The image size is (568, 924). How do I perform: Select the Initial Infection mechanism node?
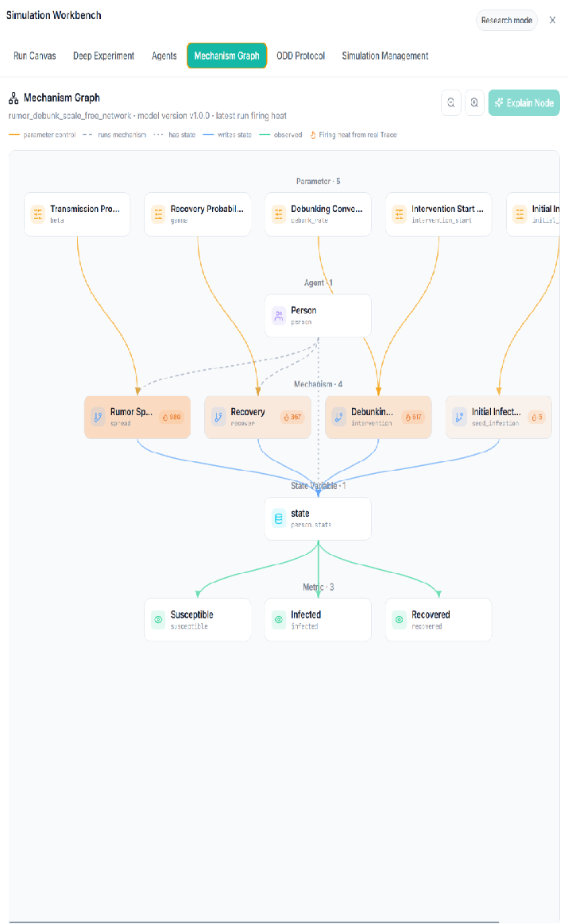pos(498,418)
